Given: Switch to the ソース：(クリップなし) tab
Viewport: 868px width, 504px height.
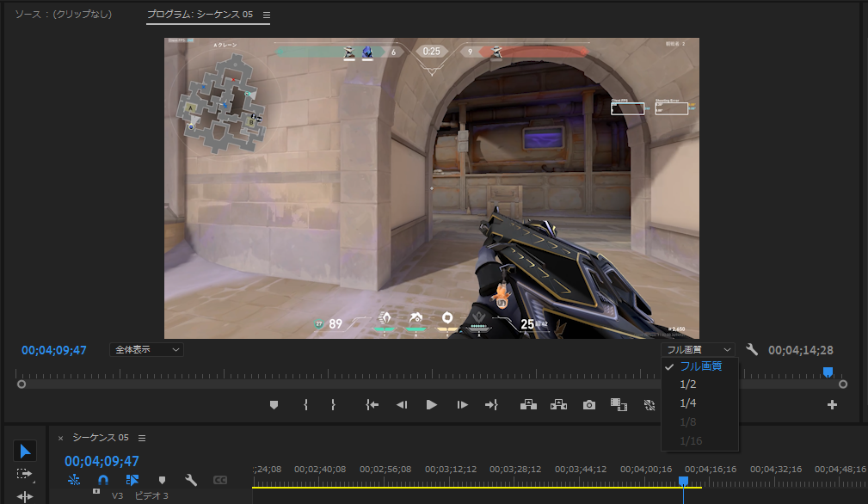Looking at the screenshot, I should pos(63,15).
